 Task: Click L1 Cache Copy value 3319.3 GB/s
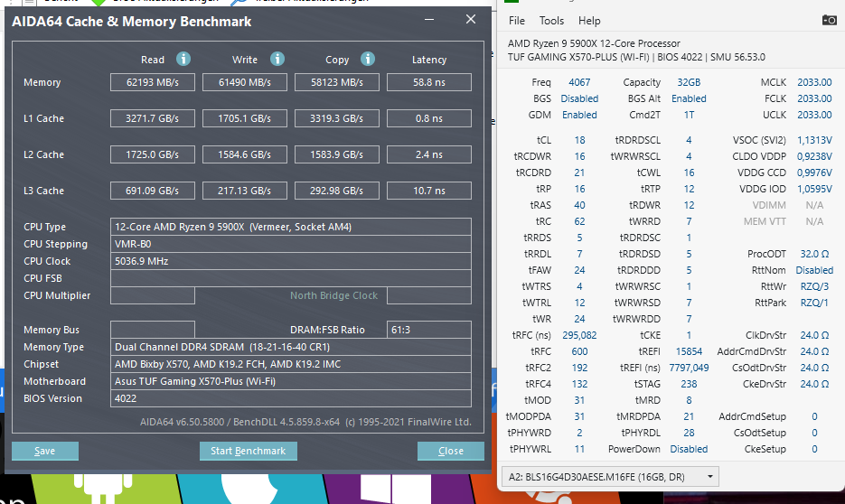click(337, 118)
